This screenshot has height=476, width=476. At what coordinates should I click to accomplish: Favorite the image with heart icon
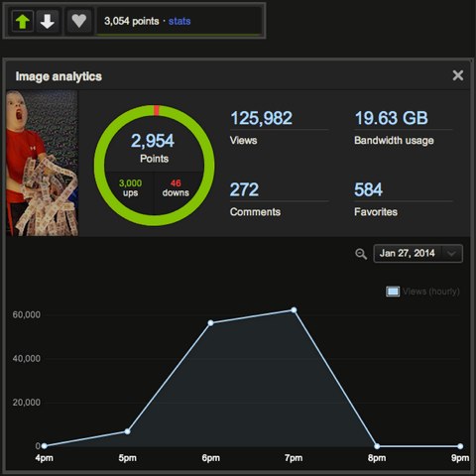(79, 21)
